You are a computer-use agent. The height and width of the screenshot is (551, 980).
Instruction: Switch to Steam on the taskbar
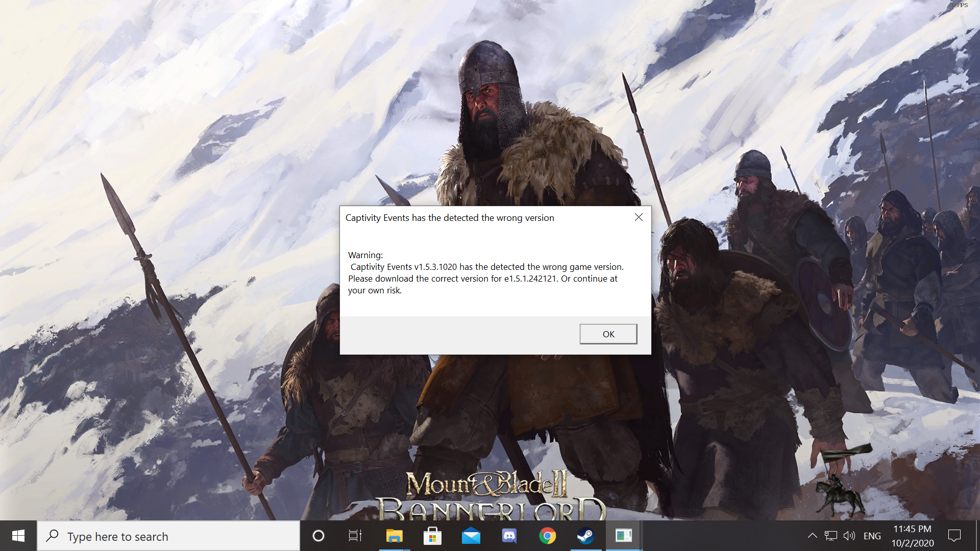pos(585,536)
